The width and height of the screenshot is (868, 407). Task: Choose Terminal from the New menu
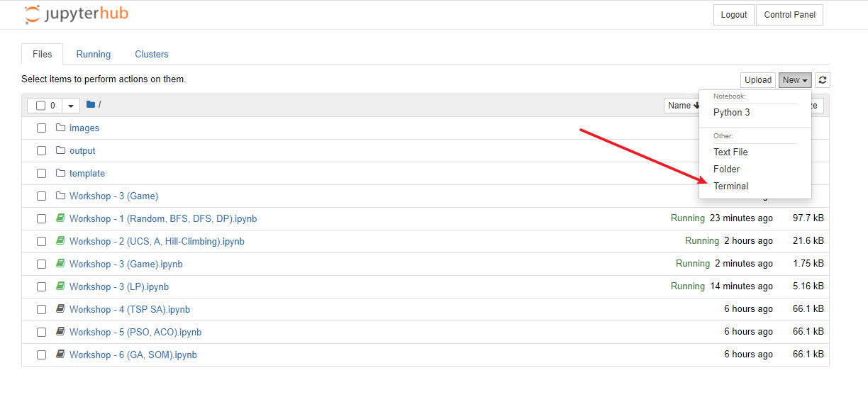click(x=730, y=186)
